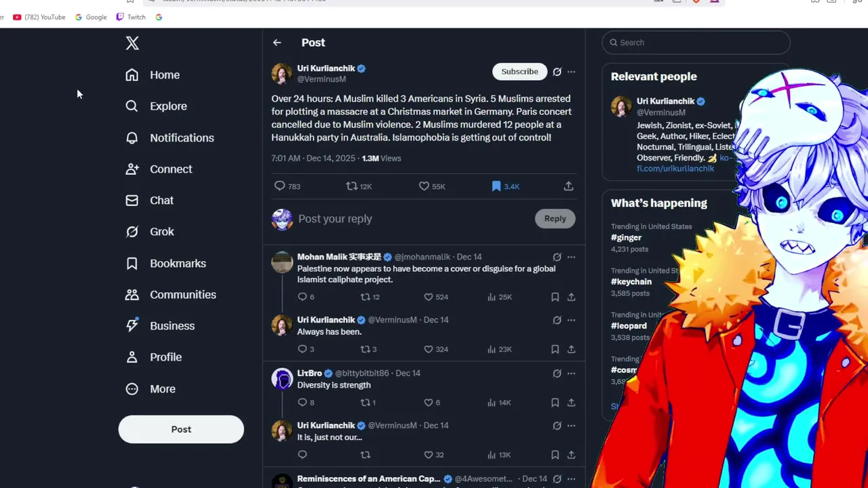
Task: Reply to 'Diversity is strength' comment
Action: coord(302,403)
